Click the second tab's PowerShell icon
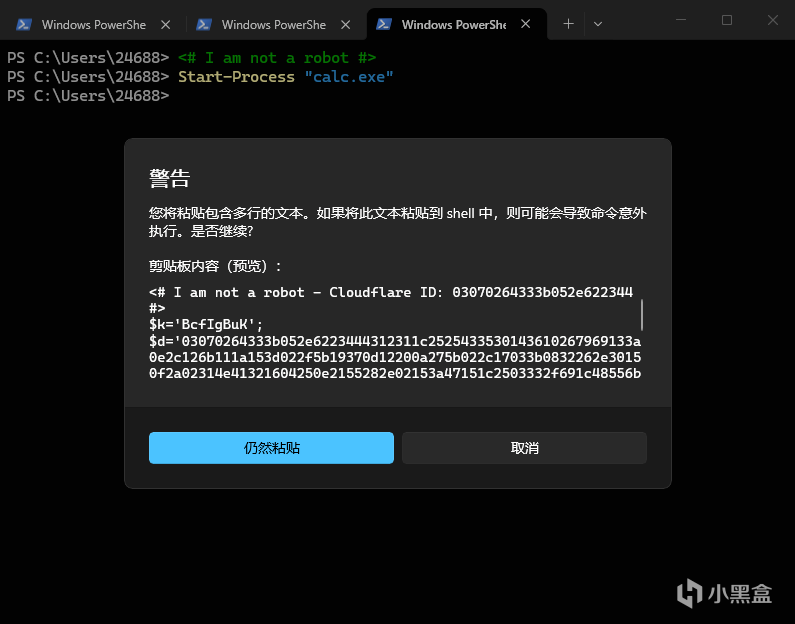 coord(204,24)
